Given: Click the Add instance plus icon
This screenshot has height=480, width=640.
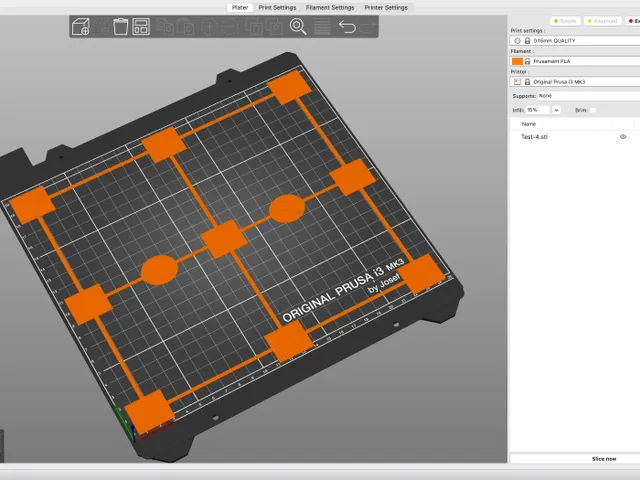Looking at the screenshot, I should pos(209,27).
